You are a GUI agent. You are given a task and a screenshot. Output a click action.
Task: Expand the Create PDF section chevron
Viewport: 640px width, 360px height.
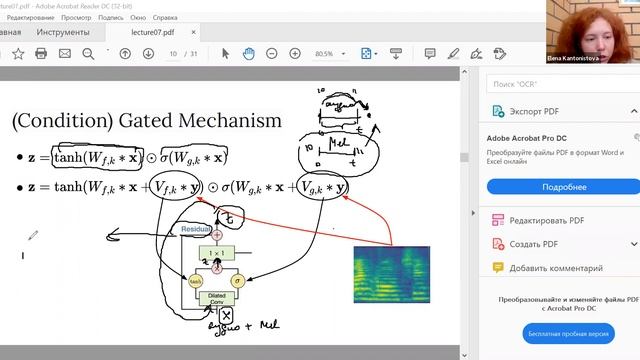point(634,244)
